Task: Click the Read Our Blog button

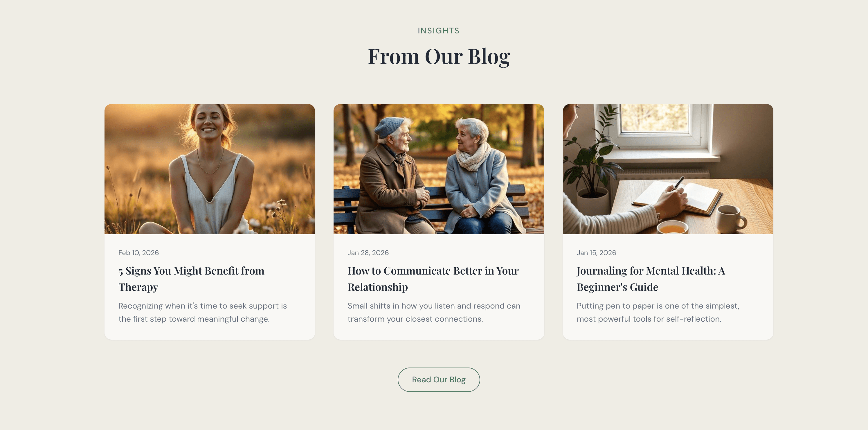Action: [438, 379]
